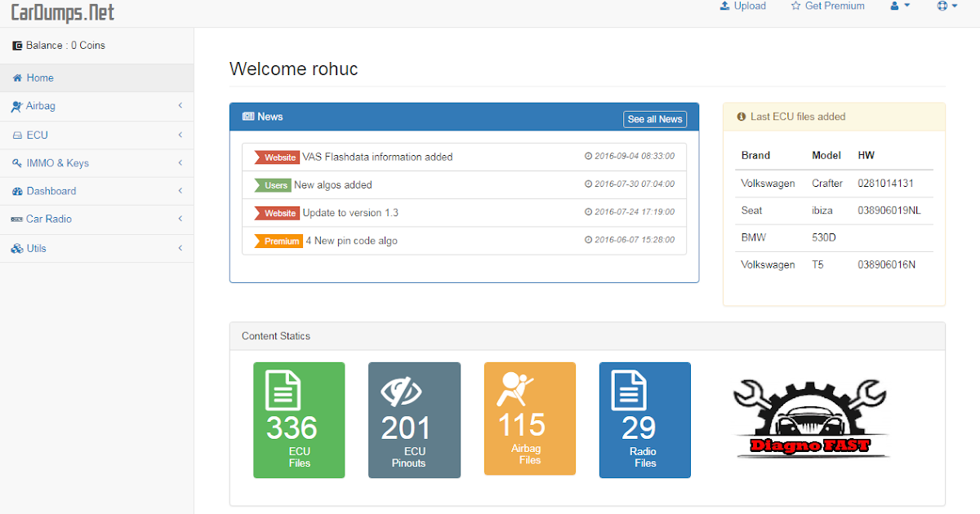The width and height of the screenshot is (980, 514).
Task: Click the Airbag person icon in sidebar
Action: [17, 106]
